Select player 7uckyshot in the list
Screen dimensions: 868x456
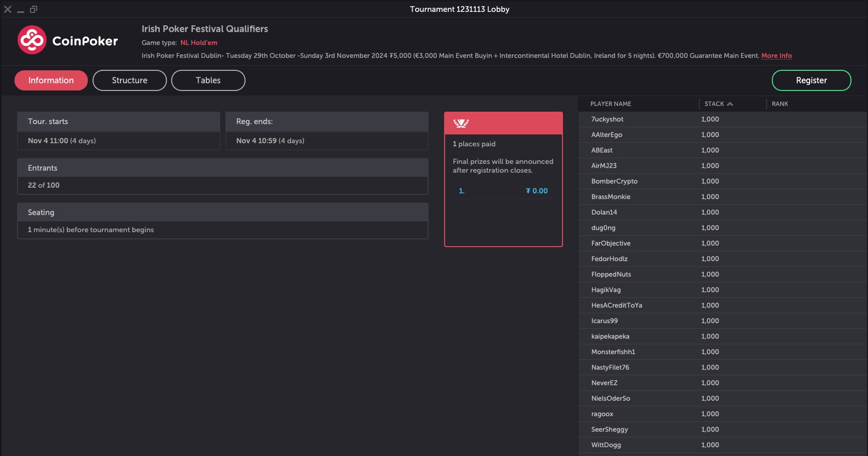tap(607, 119)
